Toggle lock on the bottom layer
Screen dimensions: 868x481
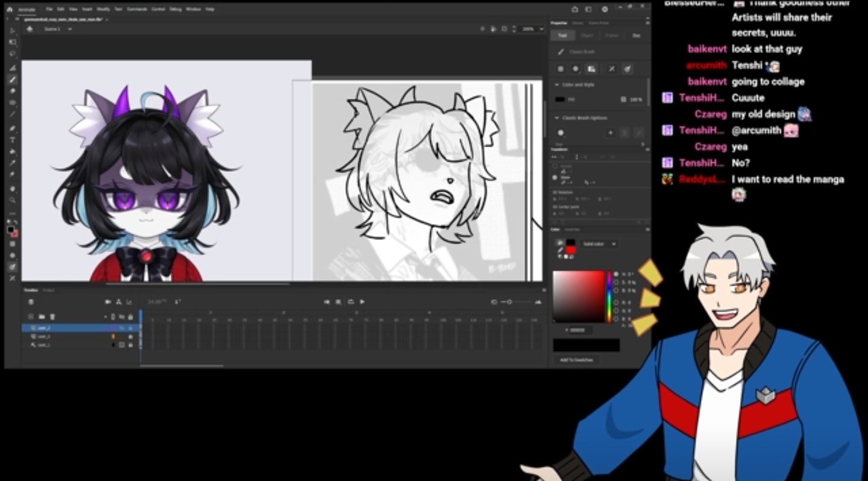click(x=130, y=345)
